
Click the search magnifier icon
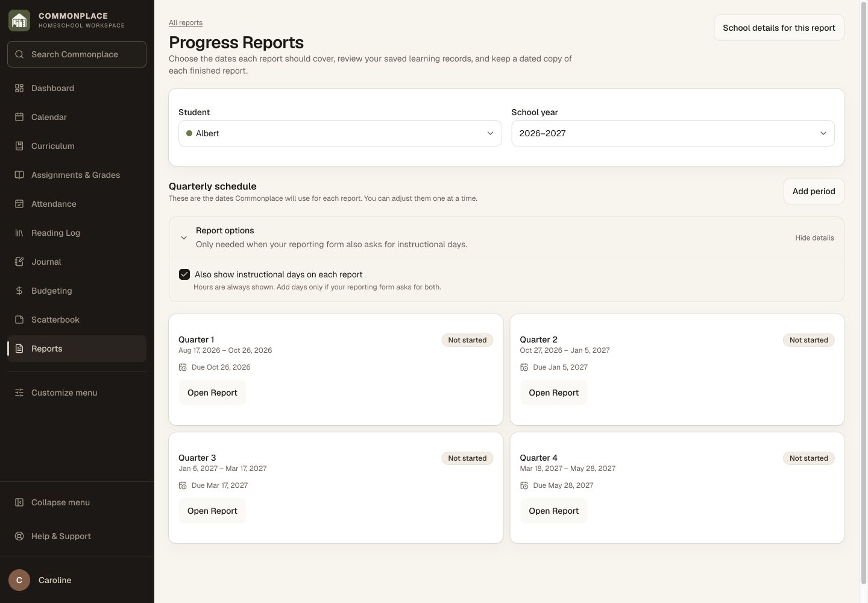coord(19,54)
